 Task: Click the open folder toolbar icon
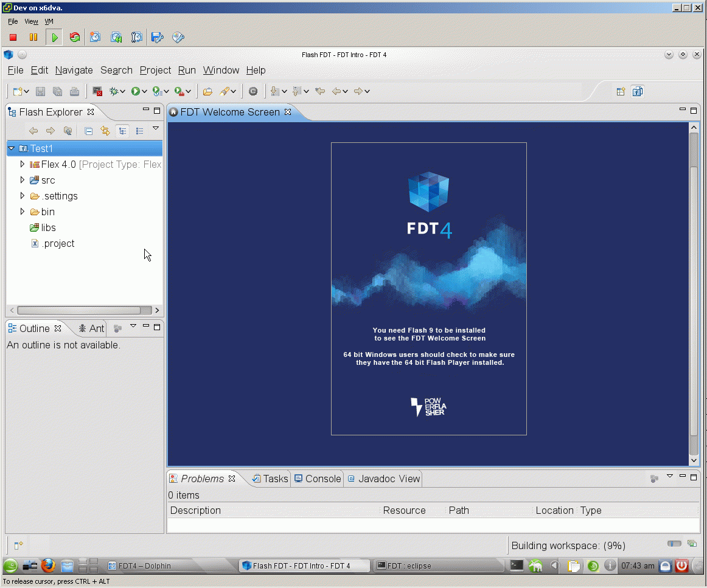207,91
